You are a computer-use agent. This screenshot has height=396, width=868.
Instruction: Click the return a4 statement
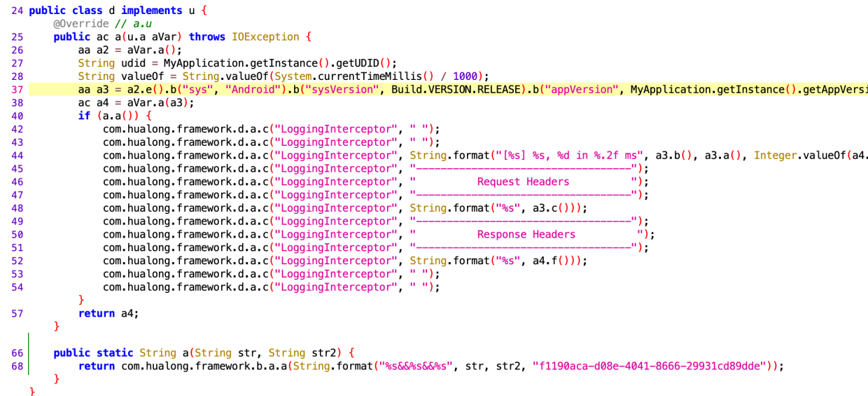[108, 313]
